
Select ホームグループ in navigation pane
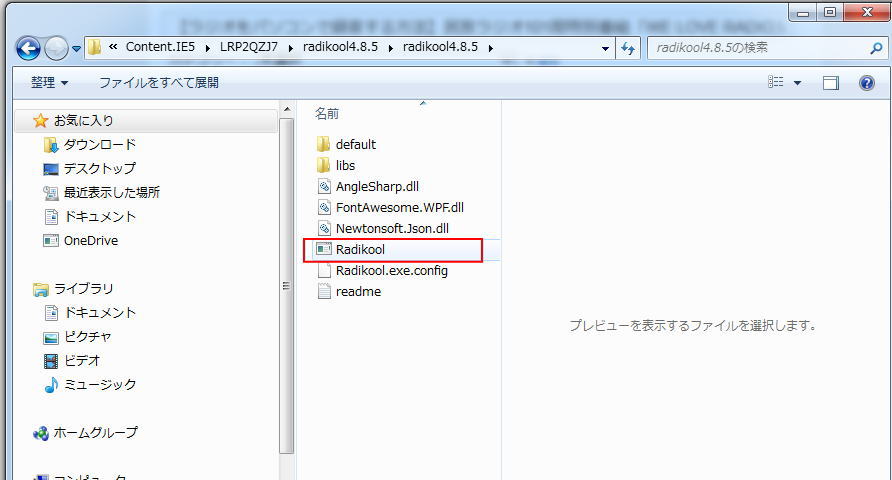(95, 433)
